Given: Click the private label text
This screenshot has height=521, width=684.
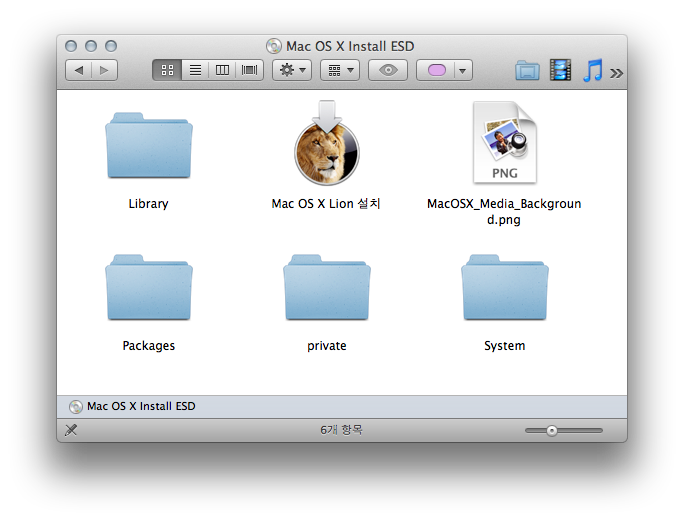Looking at the screenshot, I should pos(327,346).
